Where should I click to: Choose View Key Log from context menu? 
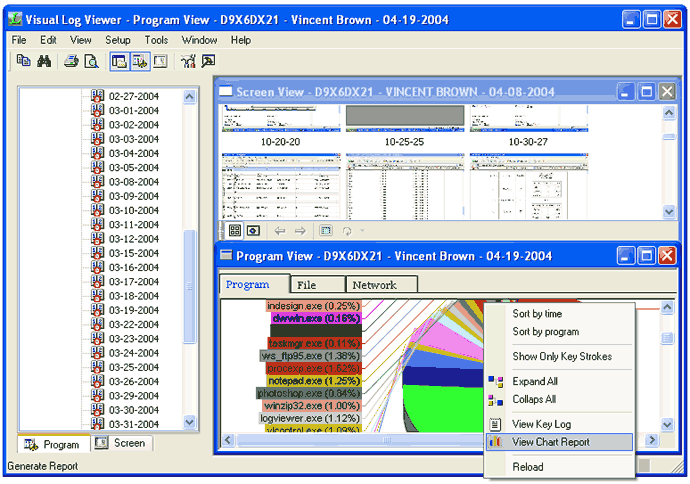(541, 424)
